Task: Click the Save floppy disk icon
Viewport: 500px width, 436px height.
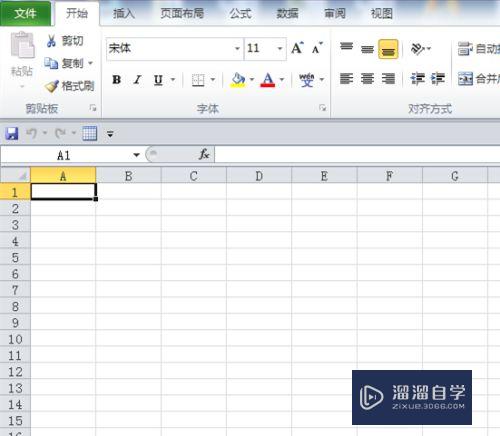Action: [x=12, y=134]
